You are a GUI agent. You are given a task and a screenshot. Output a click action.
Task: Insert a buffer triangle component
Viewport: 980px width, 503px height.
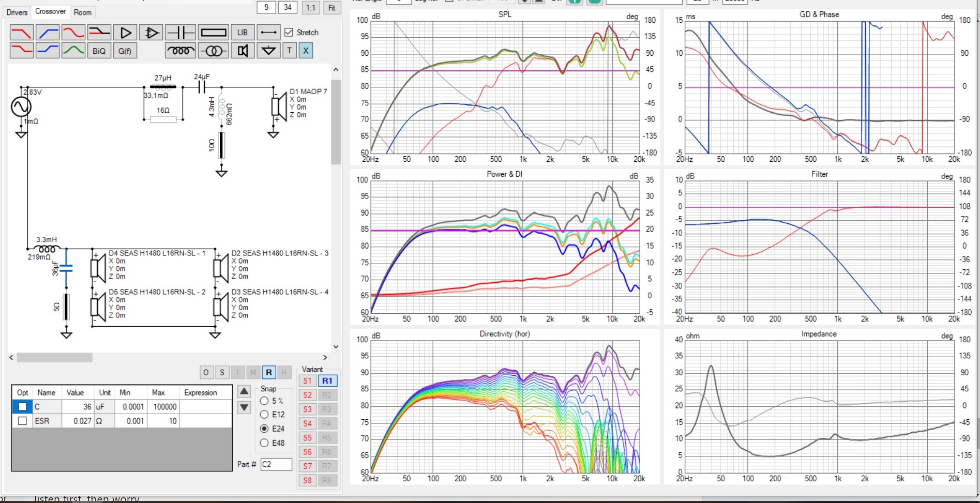125,33
